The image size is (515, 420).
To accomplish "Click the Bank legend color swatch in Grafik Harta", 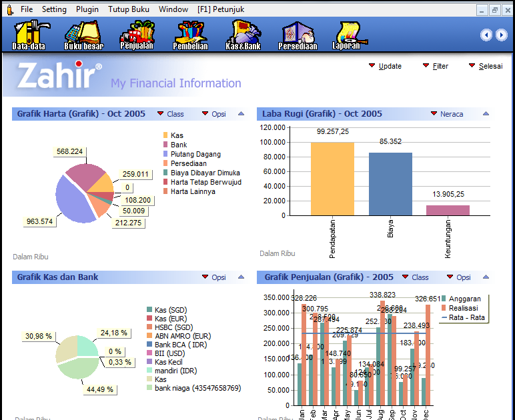I will pyautogui.click(x=165, y=145).
